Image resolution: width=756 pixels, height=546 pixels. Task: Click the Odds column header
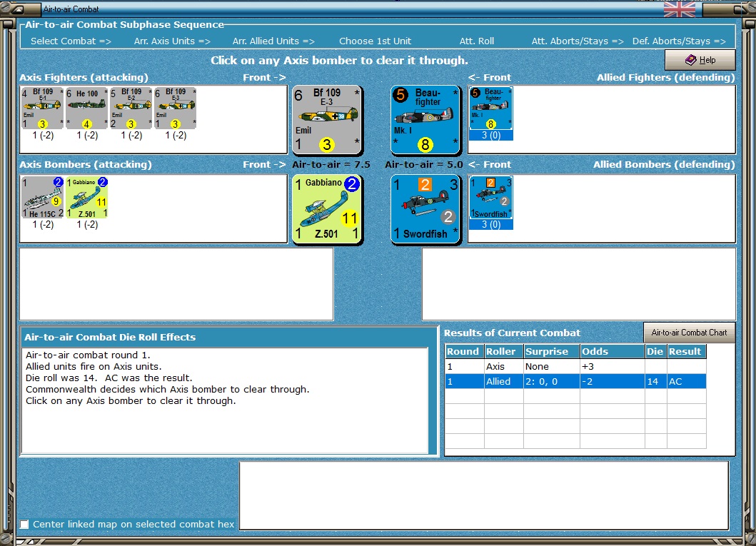click(613, 351)
